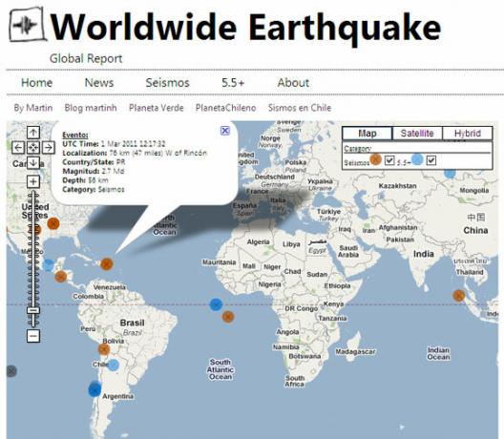Select the blue marker in the mid-Atlantic

tap(216, 304)
